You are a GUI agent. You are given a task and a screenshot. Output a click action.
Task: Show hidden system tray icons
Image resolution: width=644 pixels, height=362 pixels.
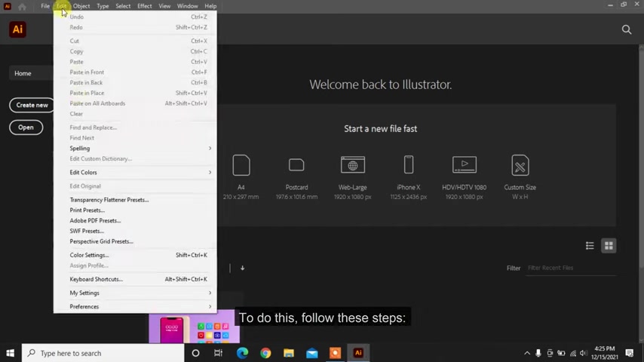(527, 353)
